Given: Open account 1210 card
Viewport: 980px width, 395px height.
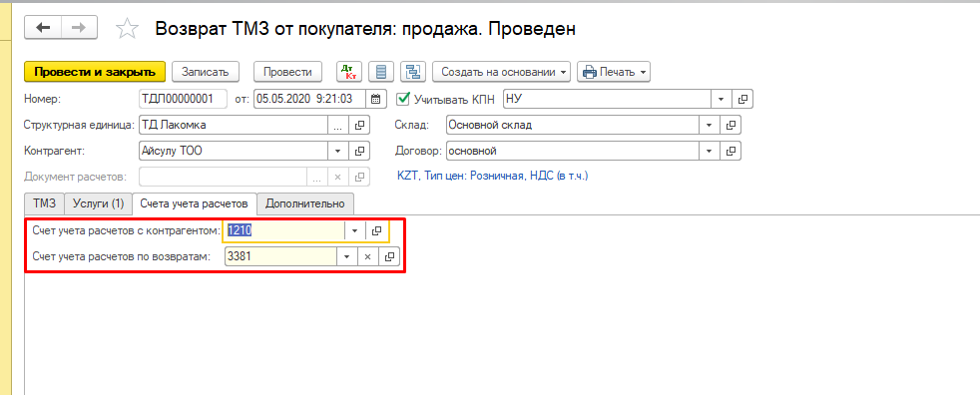Looking at the screenshot, I should (376, 230).
